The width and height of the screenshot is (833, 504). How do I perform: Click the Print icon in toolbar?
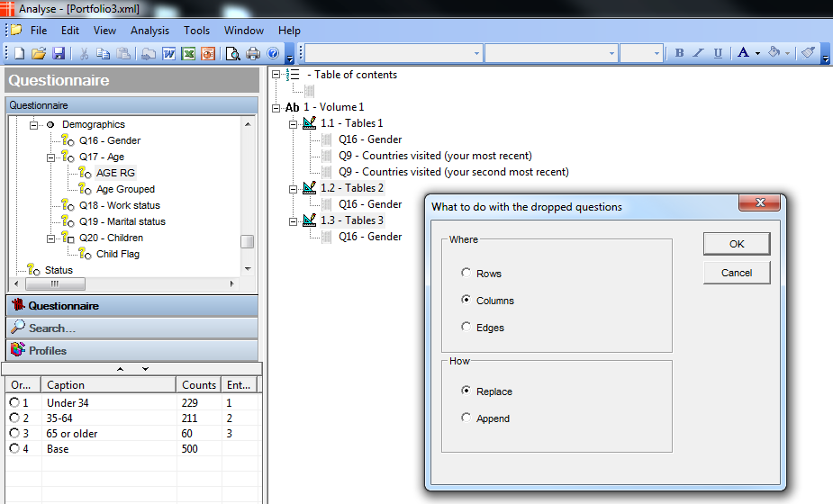(253, 53)
